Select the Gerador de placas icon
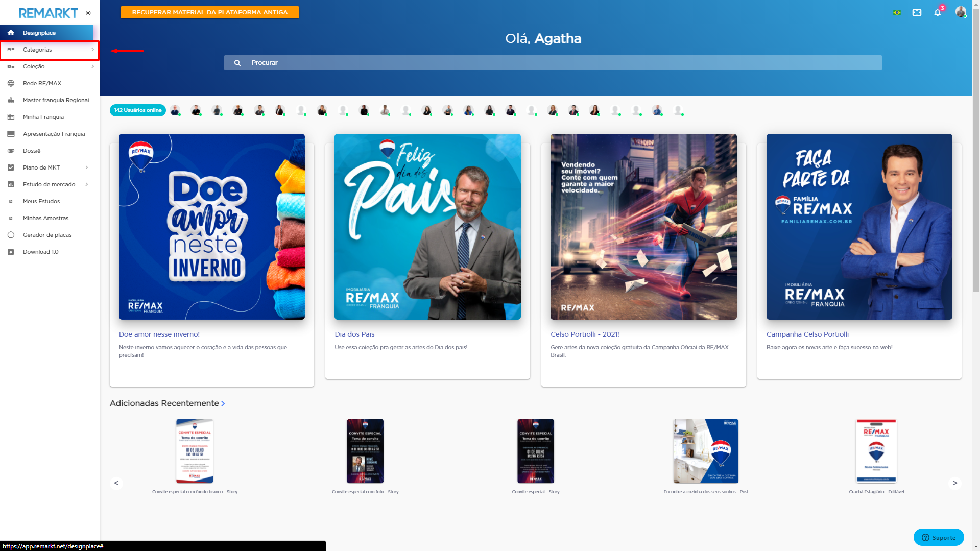The height and width of the screenshot is (551, 980). coord(11,235)
